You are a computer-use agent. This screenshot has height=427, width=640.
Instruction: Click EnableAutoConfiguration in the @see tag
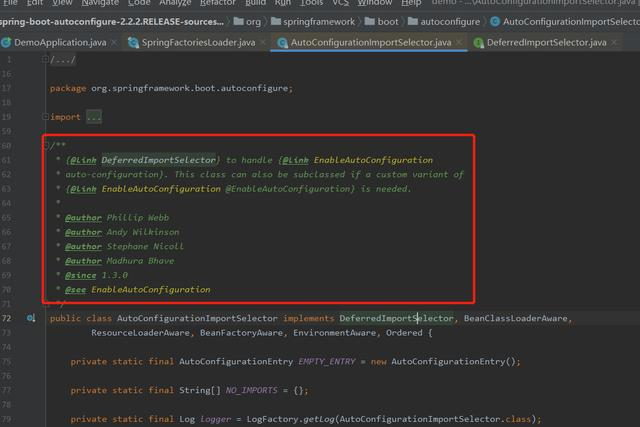(151, 289)
